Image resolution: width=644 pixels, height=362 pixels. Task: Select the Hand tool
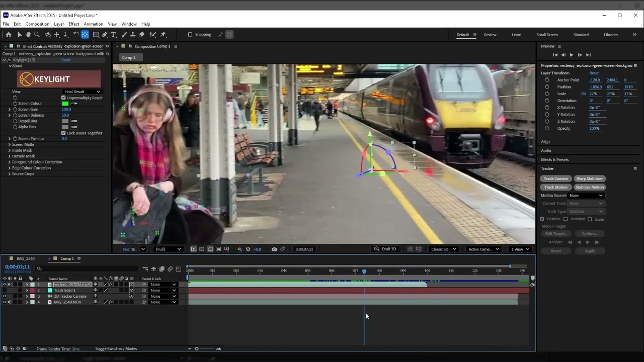pos(28,35)
